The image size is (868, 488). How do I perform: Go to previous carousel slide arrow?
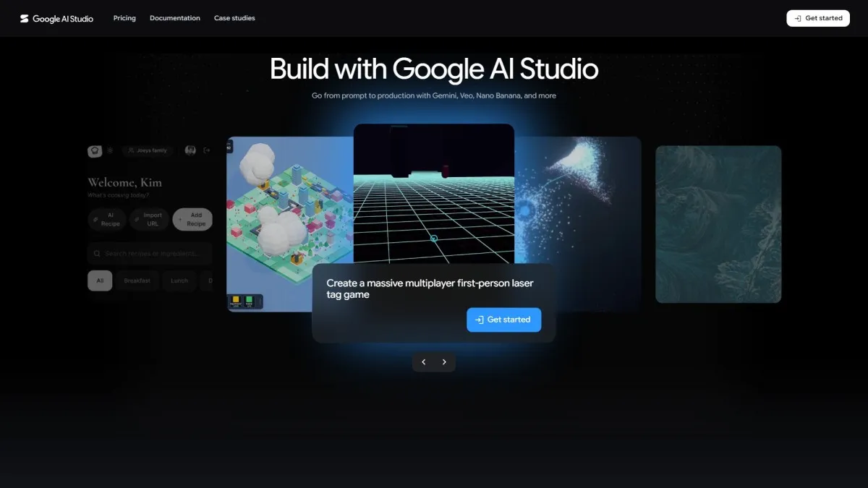point(424,362)
